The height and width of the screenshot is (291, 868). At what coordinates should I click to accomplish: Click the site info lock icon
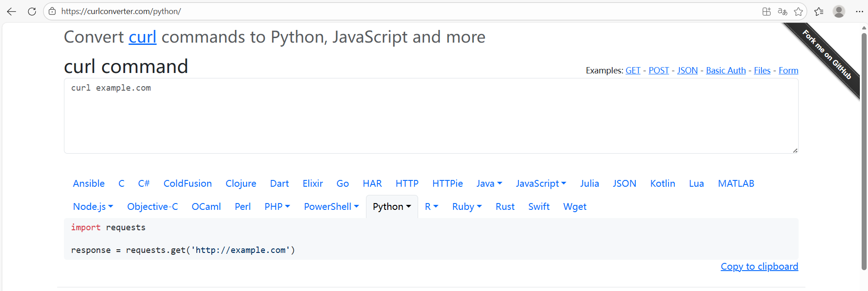(52, 11)
